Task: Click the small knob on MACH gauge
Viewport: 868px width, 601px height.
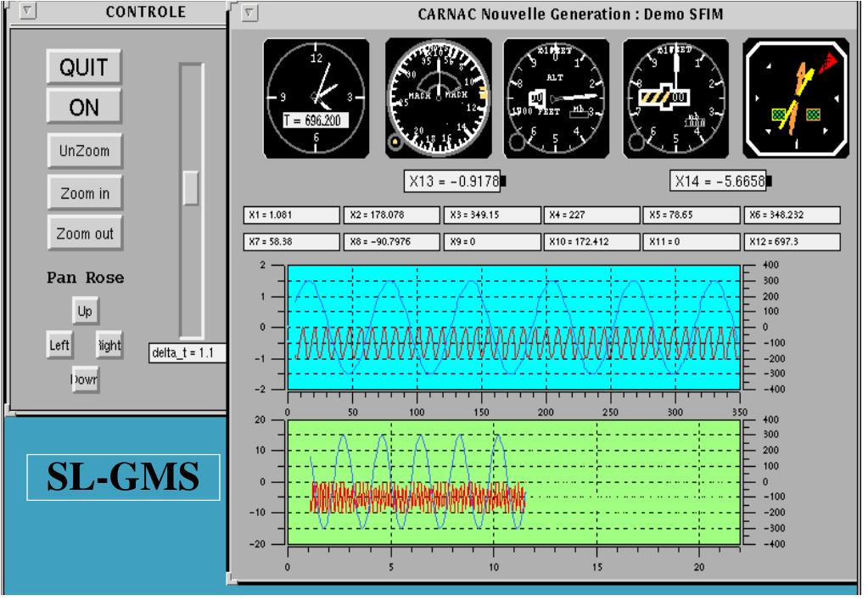Action: (395, 143)
